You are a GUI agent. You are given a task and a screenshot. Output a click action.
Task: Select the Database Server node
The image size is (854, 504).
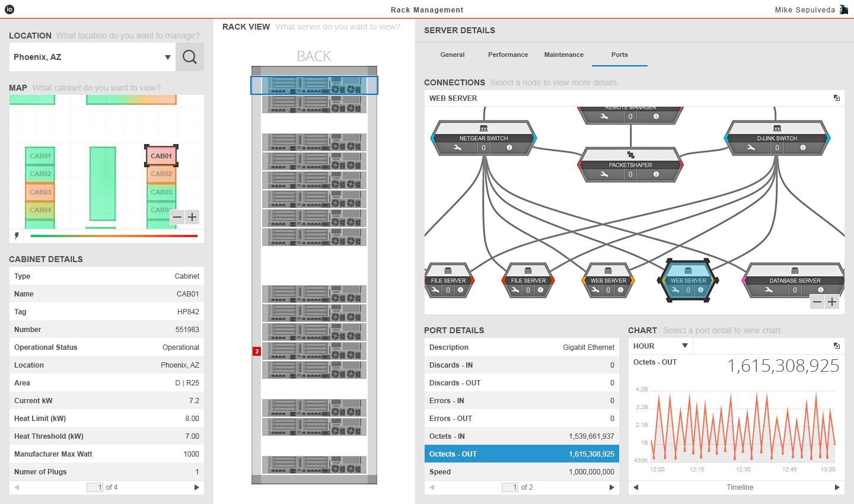pos(795,280)
